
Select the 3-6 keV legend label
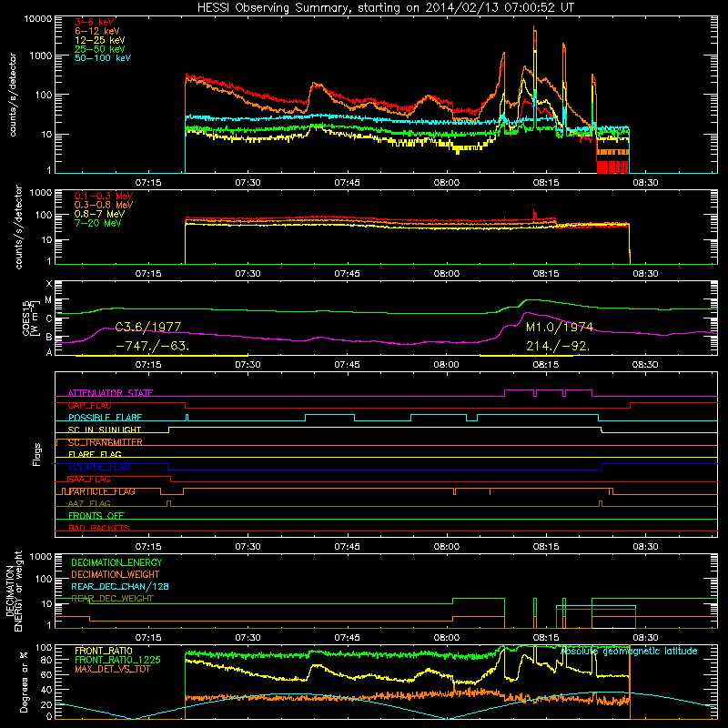(x=94, y=22)
